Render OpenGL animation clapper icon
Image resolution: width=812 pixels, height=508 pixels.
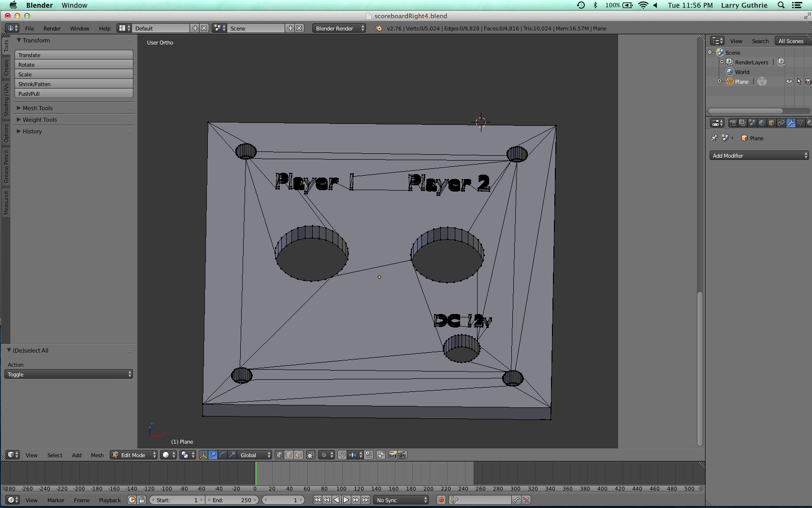[402, 455]
